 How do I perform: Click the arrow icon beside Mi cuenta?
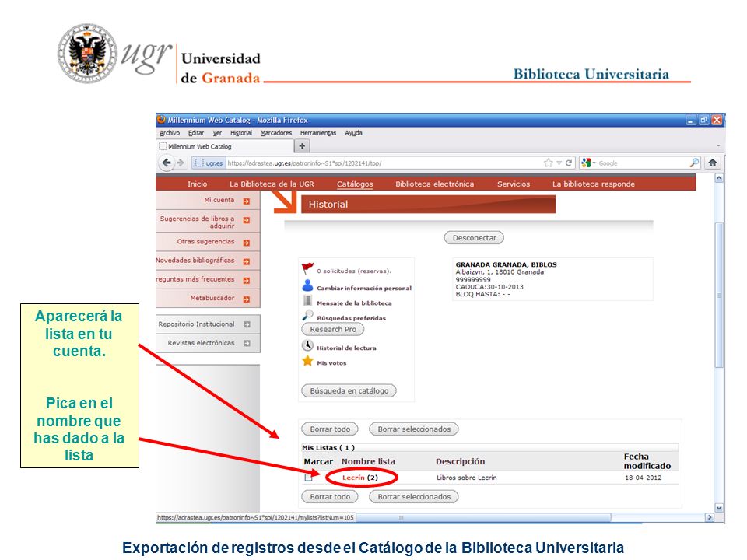(x=247, y=201)
